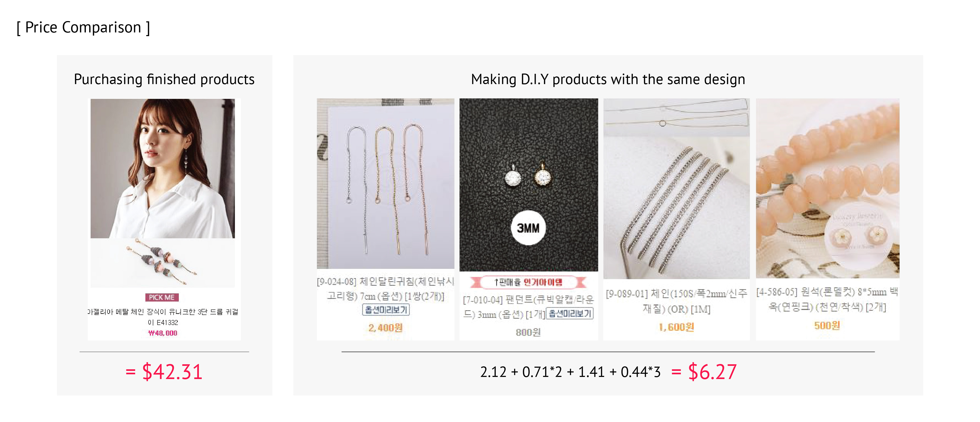
Task: Click the $6.27 D.I.Y total
Action: pyautogui.click(x=712, y=372)
